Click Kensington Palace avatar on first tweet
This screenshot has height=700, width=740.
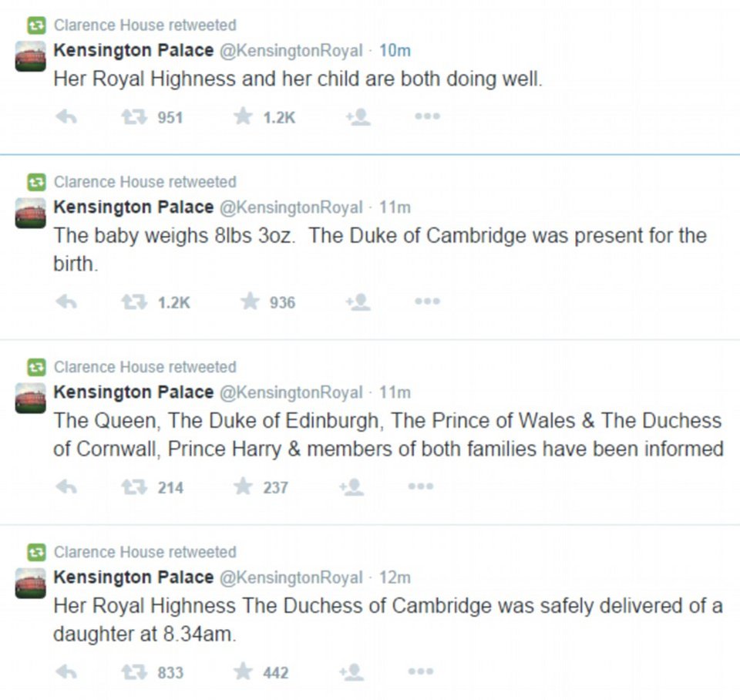(x=30, y=57)
